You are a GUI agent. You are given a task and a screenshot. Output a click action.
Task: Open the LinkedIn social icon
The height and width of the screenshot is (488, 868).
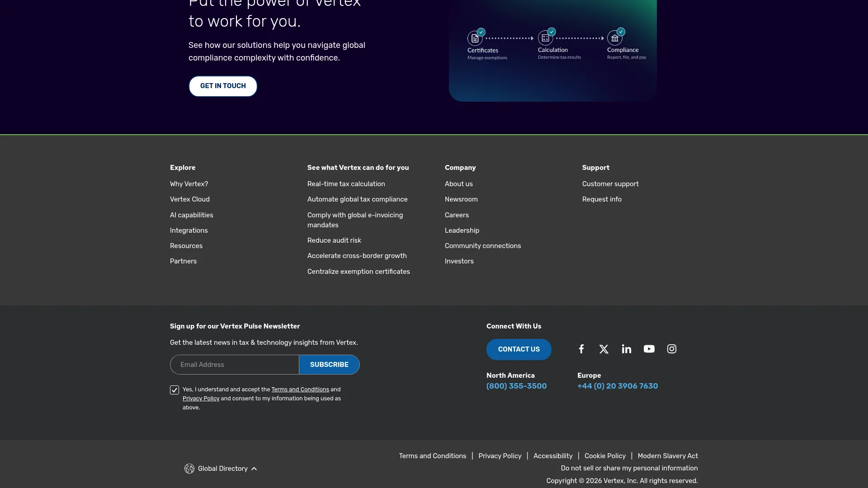(x=627, y=349)
